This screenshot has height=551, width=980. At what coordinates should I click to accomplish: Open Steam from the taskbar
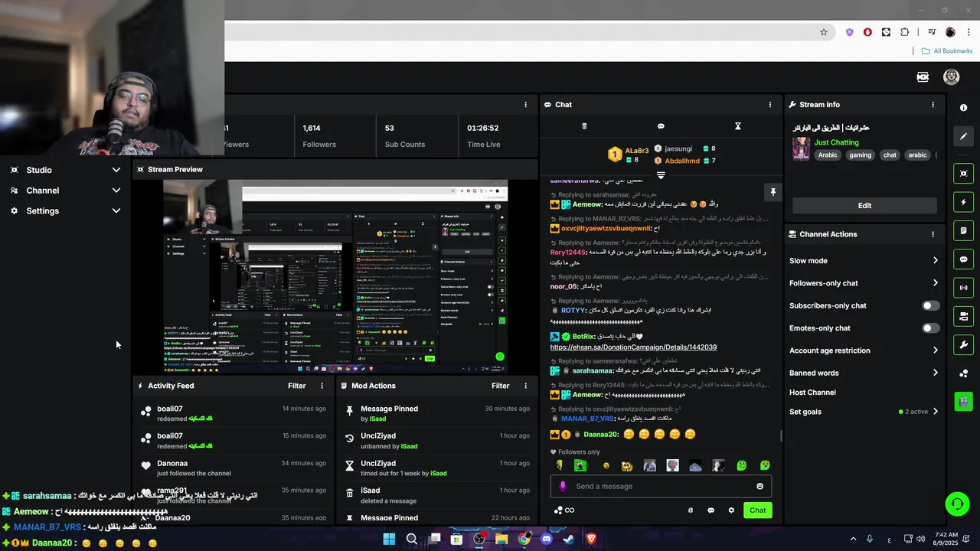click(x=569, y=539)
